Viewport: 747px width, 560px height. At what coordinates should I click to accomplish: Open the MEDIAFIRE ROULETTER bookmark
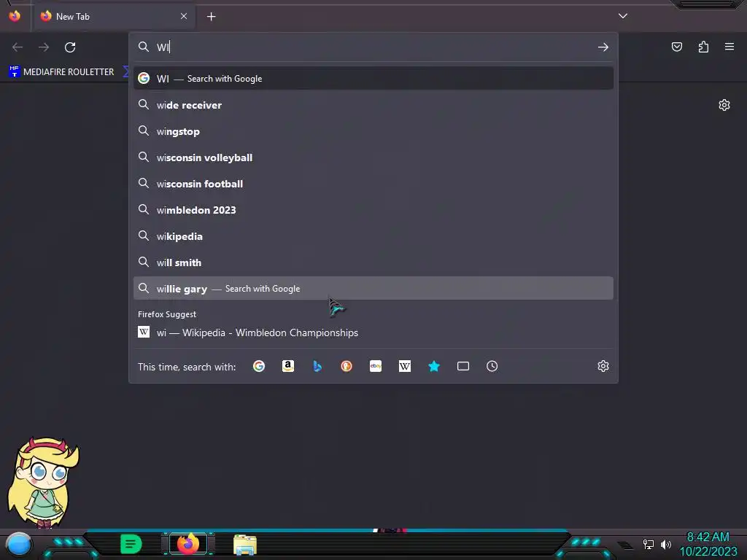point(61,72)
